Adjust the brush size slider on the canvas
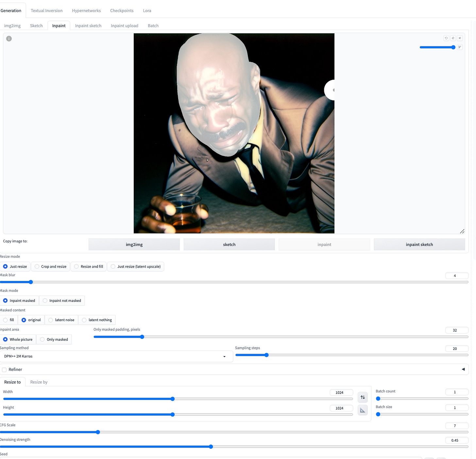 point(437,47)
